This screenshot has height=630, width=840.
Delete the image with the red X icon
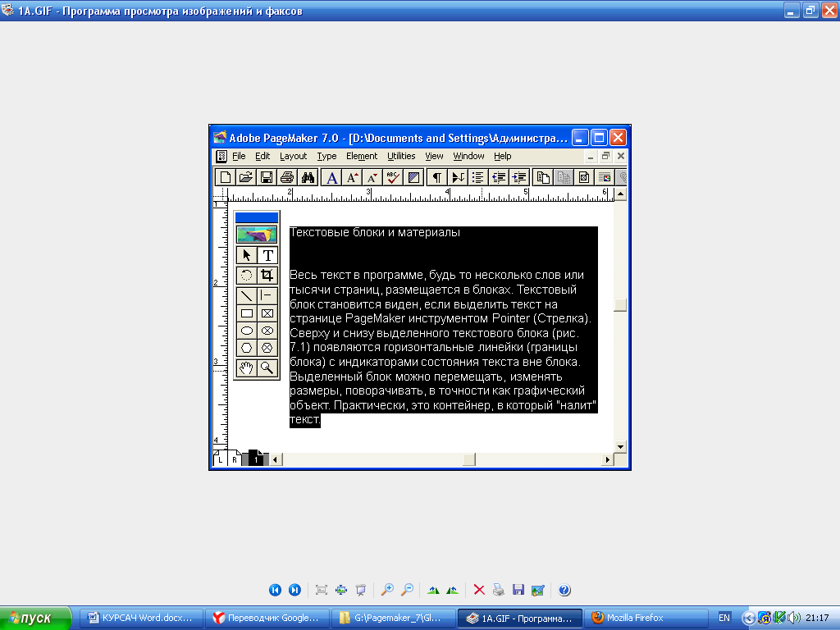pos(479,590)
